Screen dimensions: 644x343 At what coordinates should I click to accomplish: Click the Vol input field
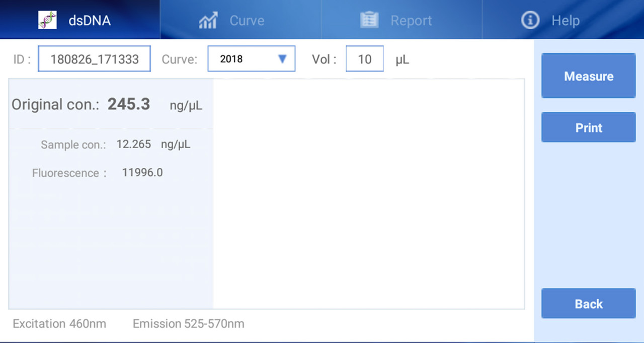[364, 59]
